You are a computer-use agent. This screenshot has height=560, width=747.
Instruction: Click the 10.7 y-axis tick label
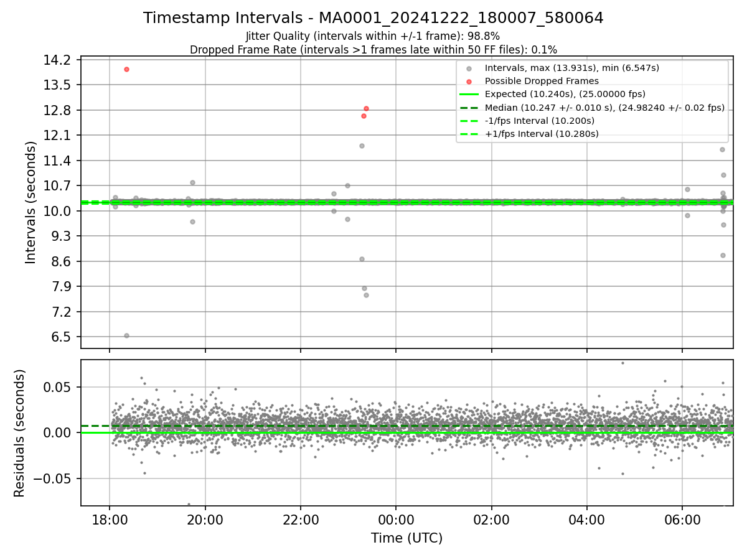coord(57,186)
